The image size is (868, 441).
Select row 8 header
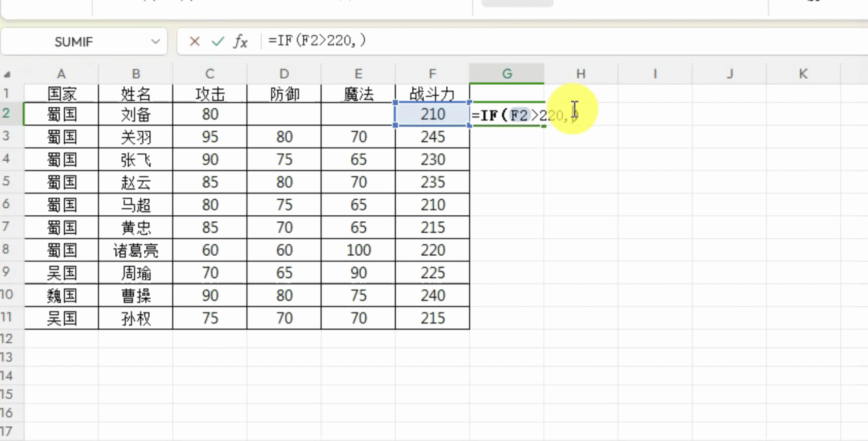coord(12,250)
